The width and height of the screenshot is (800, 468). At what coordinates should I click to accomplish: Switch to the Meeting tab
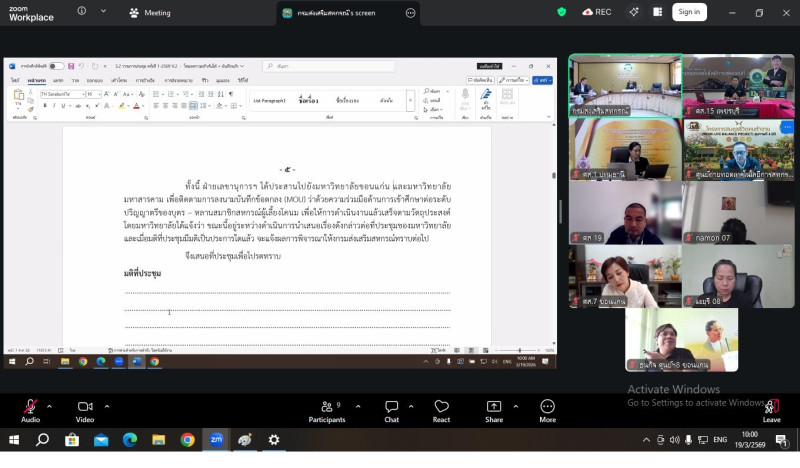click(x=150, y=13)
